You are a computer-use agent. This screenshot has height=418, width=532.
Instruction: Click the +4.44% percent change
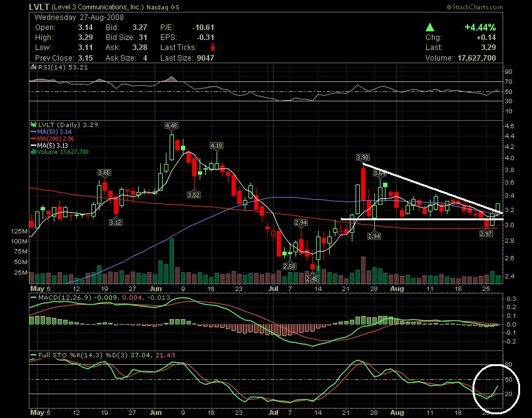480,28
